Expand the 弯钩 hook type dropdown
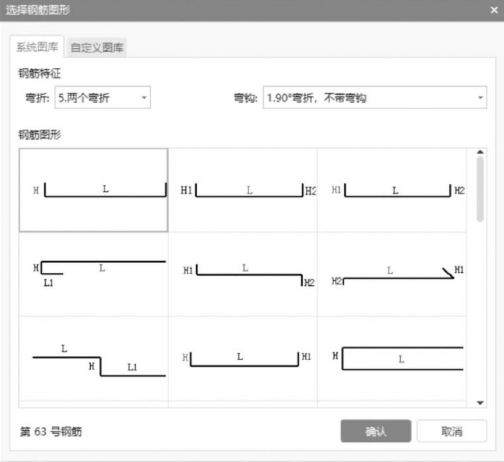Viewport: 504px width, 462px height. (x=375, y=98)
